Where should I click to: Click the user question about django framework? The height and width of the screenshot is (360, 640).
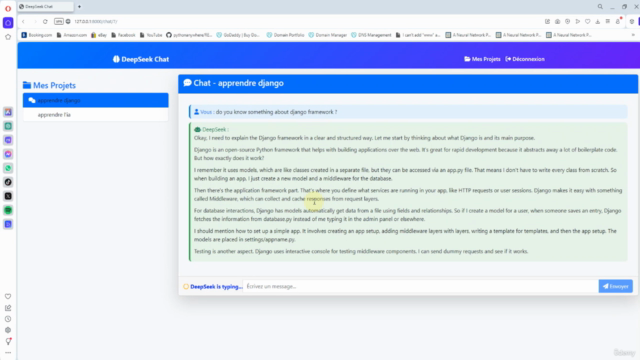(408, 112)
